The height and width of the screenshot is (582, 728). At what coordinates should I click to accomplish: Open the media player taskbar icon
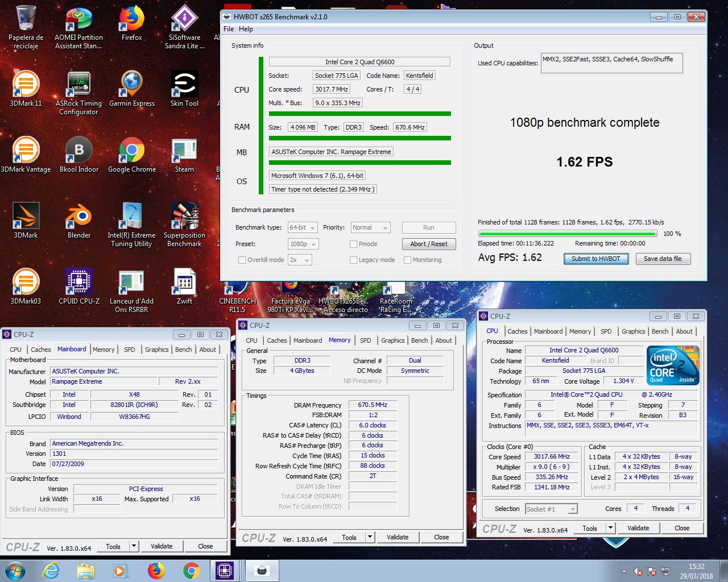[121, 571]
